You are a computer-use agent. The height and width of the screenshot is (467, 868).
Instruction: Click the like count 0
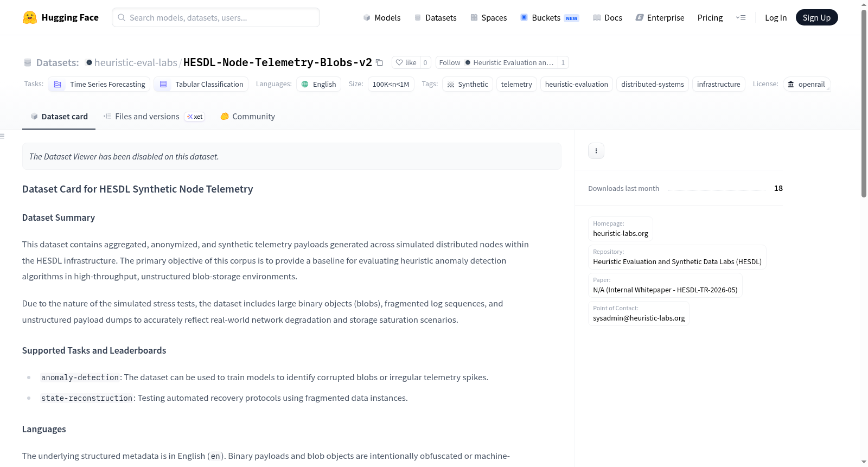[425, 62]
